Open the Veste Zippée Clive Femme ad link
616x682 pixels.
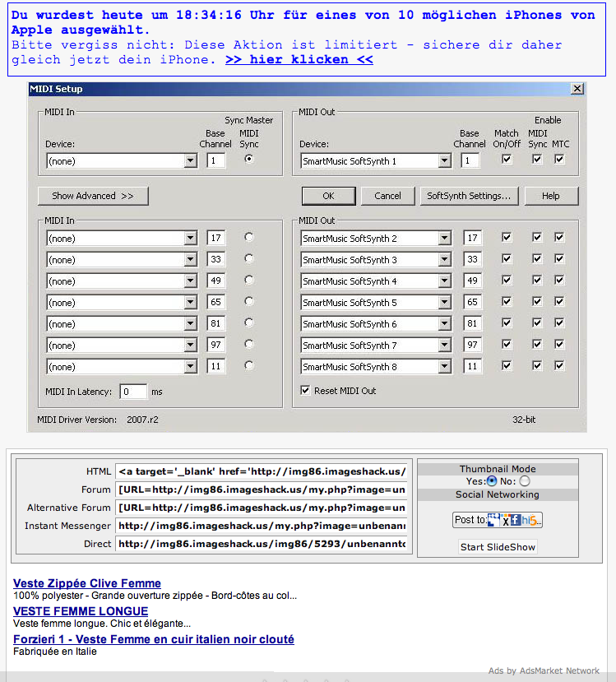point(87,583)
